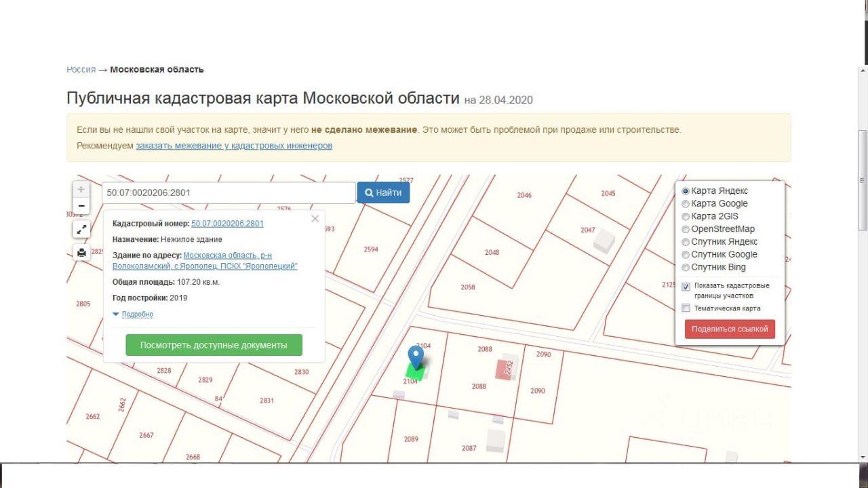Click the print map icon
The image size is (868, 488).
81,253
